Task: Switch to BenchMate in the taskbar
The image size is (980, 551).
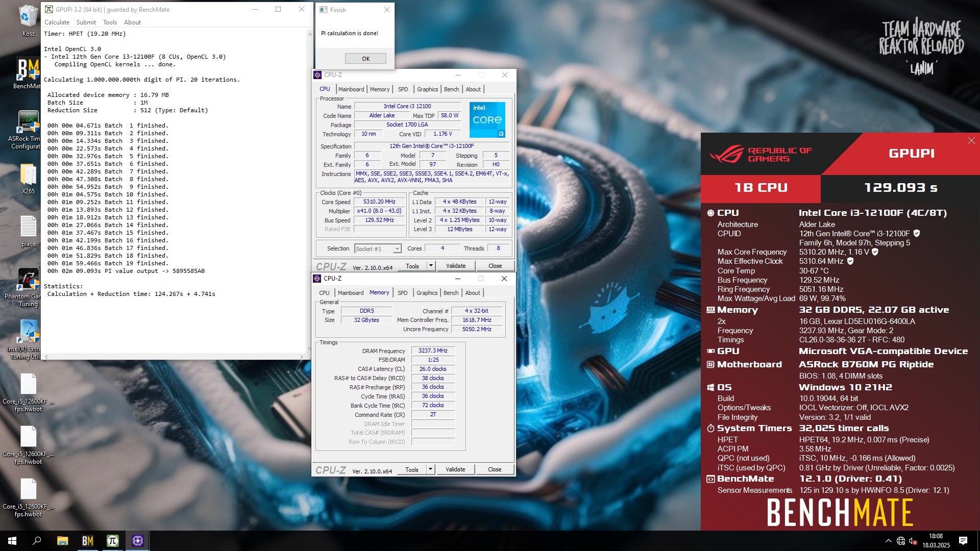Action: (87, 541)
